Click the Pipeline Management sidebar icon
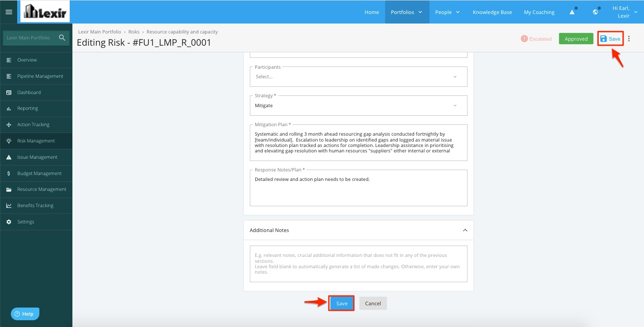This screenshot has height=327, width=644. (x=9, y=76)
